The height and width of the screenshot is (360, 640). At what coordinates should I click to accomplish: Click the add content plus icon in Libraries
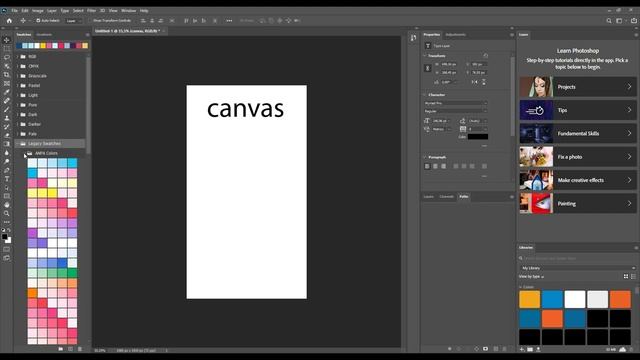(x=522, y=349)
